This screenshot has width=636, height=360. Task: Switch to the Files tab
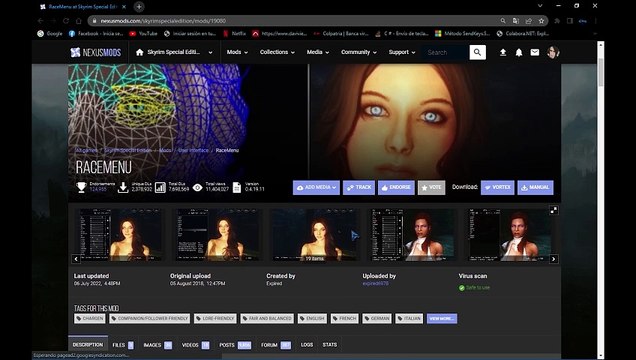tap(122, 345)
